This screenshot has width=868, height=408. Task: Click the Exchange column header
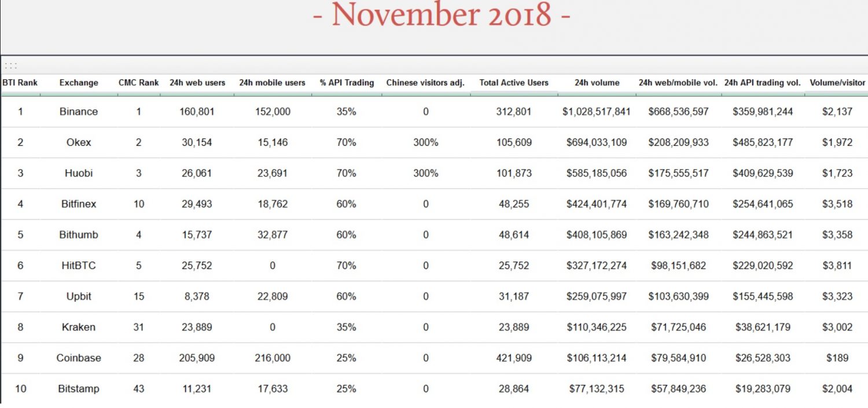pos(79,83)
